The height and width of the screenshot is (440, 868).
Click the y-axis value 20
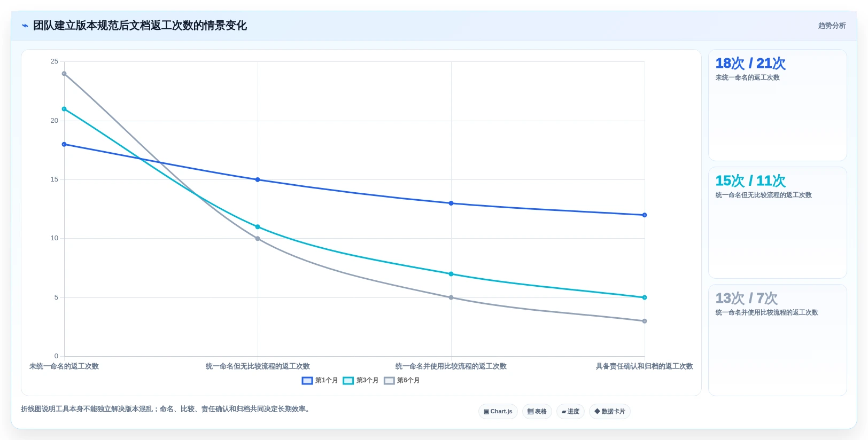click(x=55, y=121)
